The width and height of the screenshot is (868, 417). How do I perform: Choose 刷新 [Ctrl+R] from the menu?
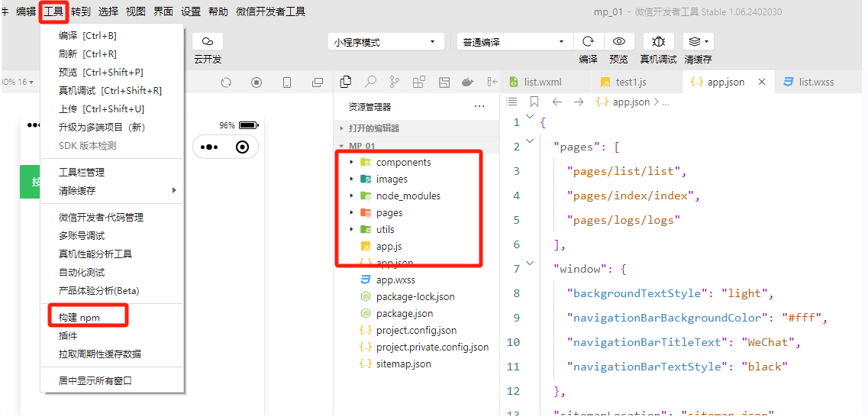111,54
